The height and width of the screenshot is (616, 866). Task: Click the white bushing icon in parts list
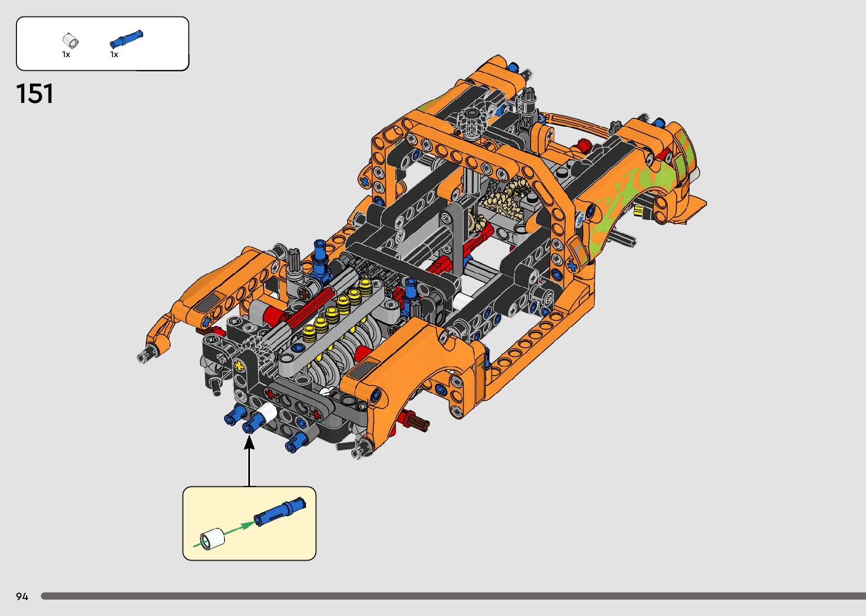[70, 41]
